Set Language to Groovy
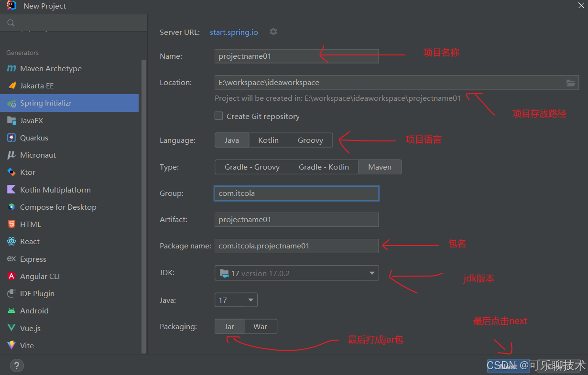Screen dimensions: 588x375 click(x=310, y=140)
